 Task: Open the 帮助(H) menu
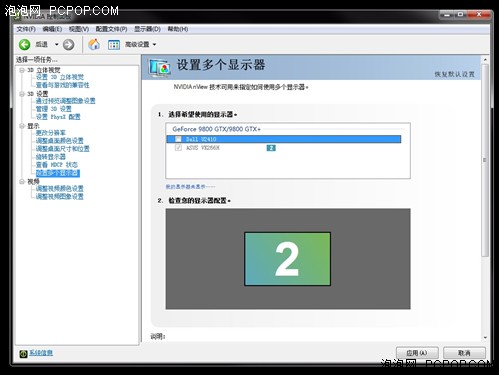(178, 29)
